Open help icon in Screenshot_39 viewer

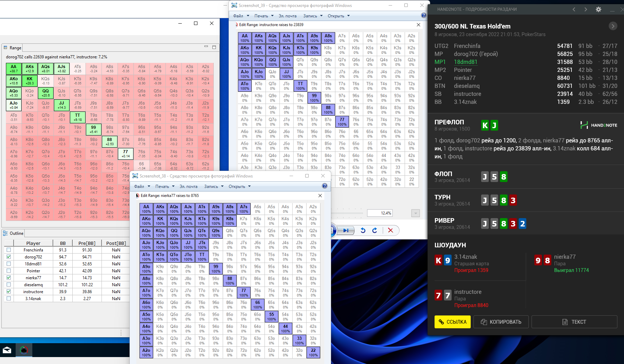pyautogui.click(x=423, y=15)
